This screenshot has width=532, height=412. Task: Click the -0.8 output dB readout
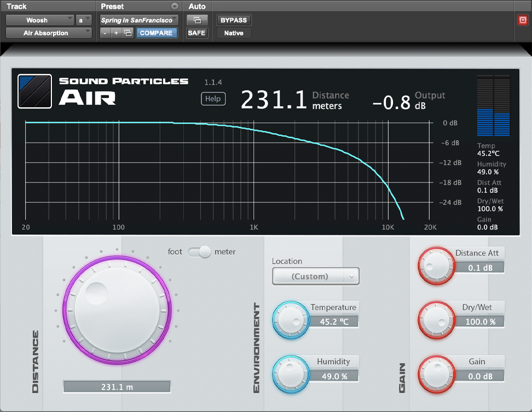tap(391, 102)
